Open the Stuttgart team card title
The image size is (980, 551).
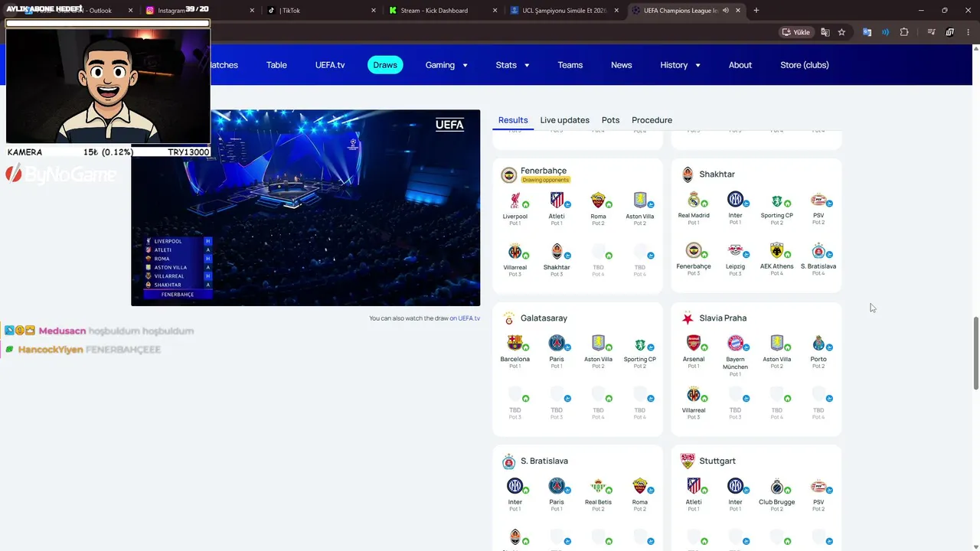pyautogui.click(x=717, y=461)
